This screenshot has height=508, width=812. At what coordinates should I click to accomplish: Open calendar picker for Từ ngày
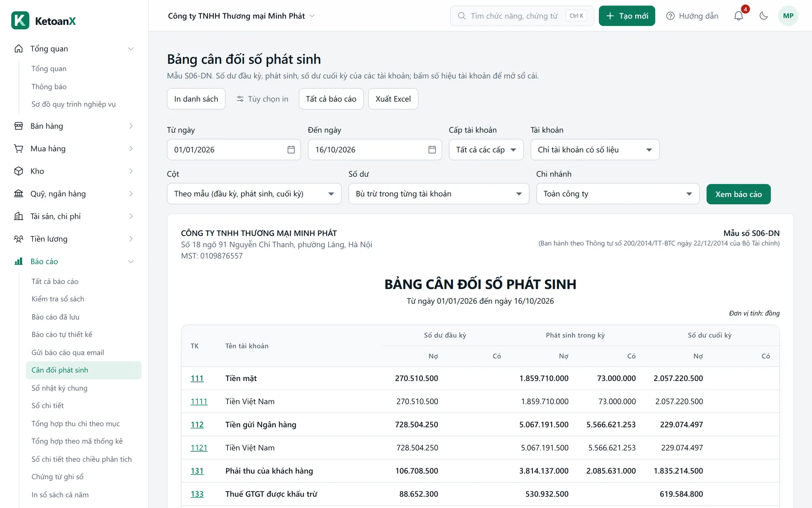pyautogui.click(x=291, y=149)
